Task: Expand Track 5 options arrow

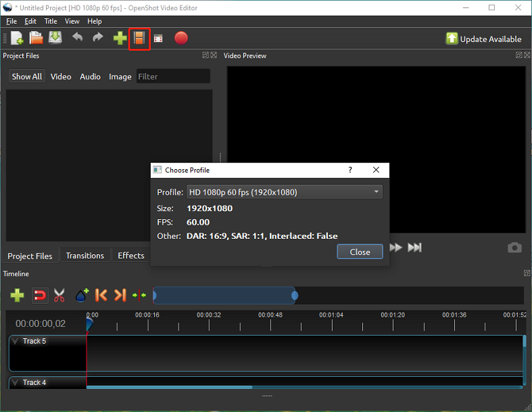Action: 15,341
